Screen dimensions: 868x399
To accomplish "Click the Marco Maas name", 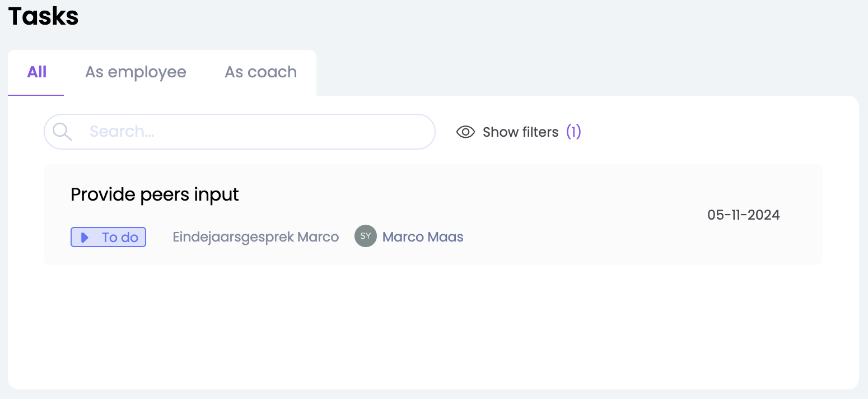I will [423, 237].
